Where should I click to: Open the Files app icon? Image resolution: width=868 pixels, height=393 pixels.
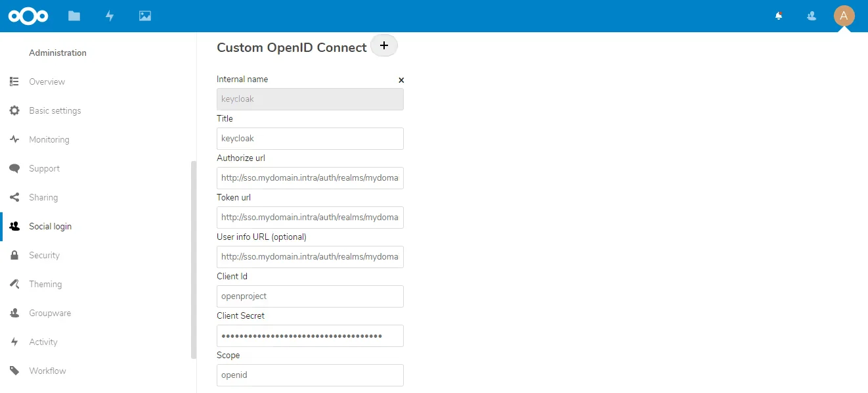(74, 16)
